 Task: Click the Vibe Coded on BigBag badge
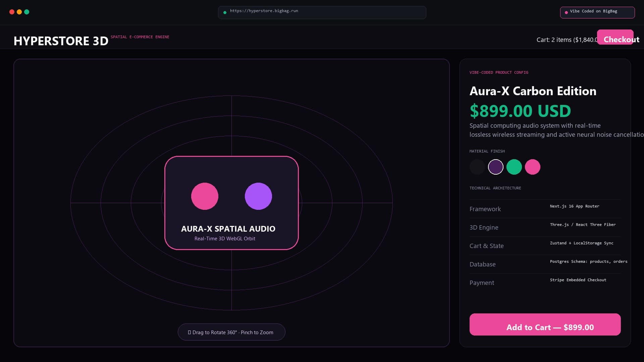click(x=597, y=12)
